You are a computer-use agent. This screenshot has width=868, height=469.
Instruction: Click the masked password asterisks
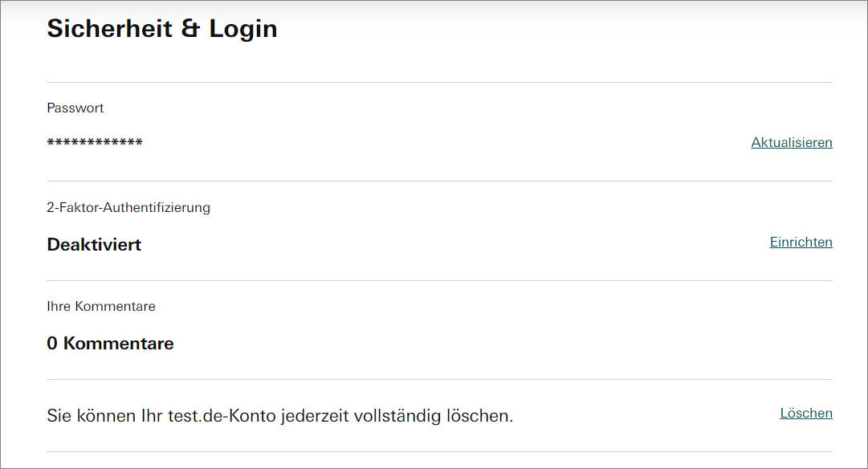[95, 144]
